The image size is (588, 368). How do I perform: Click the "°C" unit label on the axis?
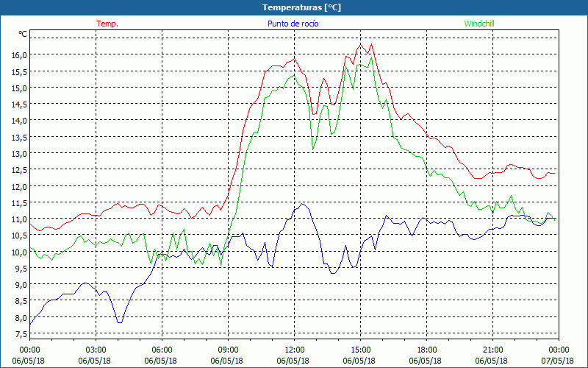23,34
